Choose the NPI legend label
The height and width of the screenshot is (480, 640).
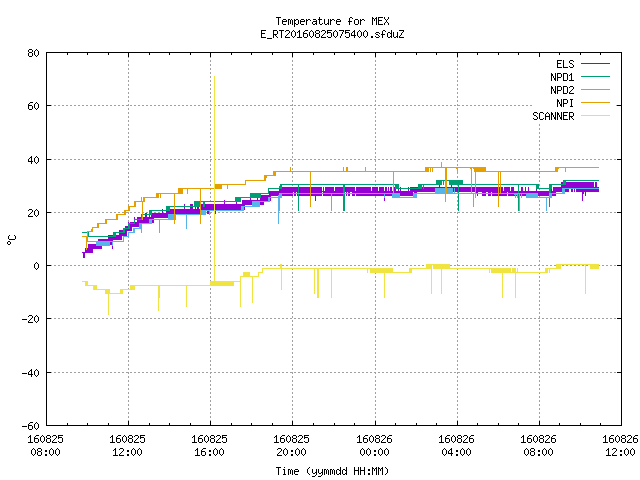tap(565, 103)
